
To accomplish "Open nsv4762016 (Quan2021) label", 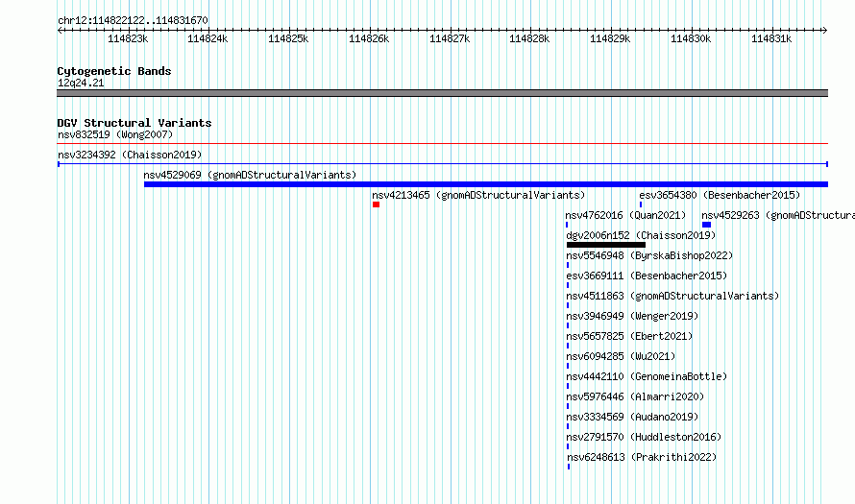I will coord(625,215).
